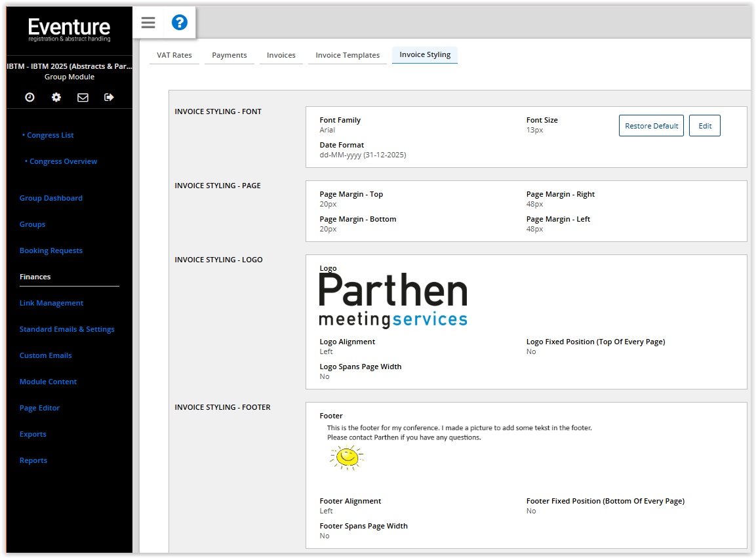The width and height of the screenshot is (756, 558).
Task: Open the hamburger menu icon
Action: (148, 22)
